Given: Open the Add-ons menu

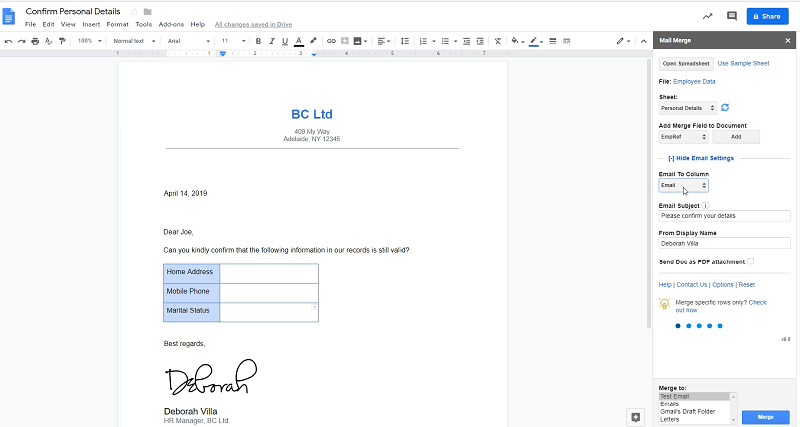Looking at the screenshot, I should coord(171,24).
